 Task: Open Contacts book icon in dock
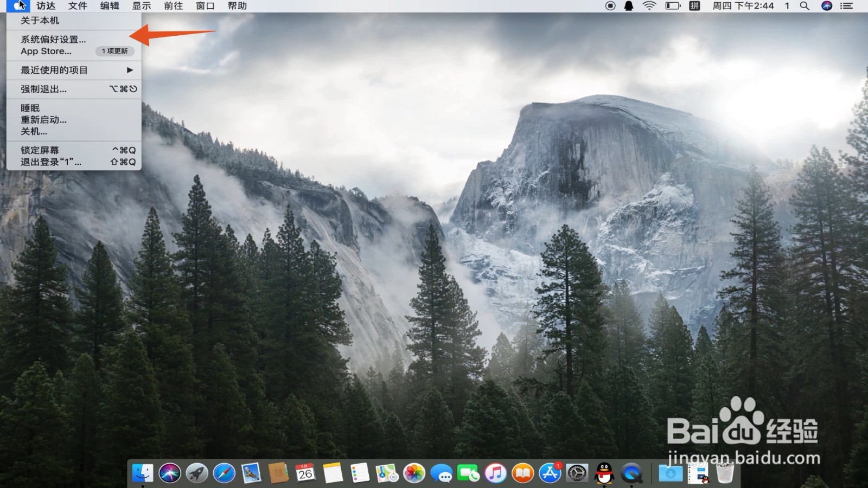pyautogui.click(x=278, y=473)
